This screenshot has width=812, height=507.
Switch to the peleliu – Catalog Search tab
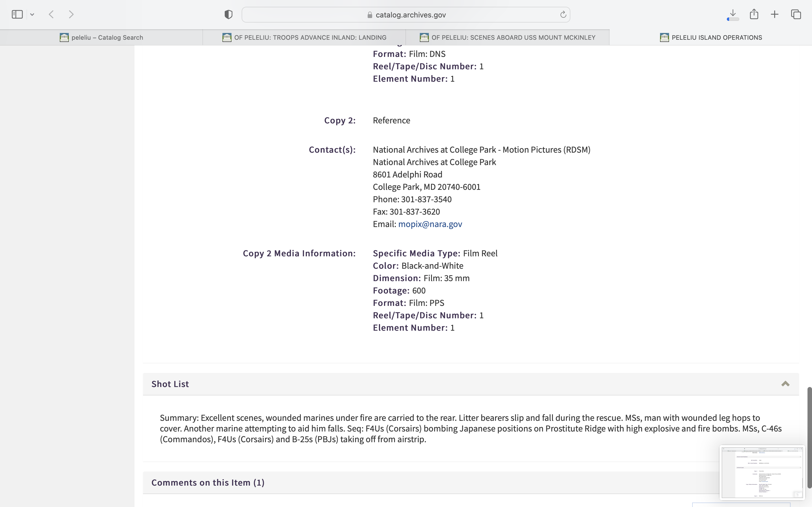click(x=101, y=37)
